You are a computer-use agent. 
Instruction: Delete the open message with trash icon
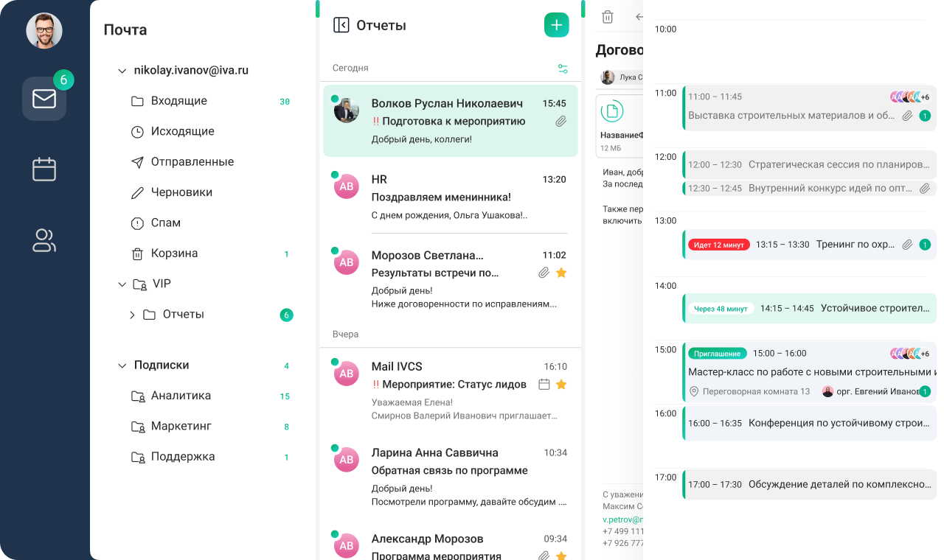pyautogui.click(x=607, y=17)
